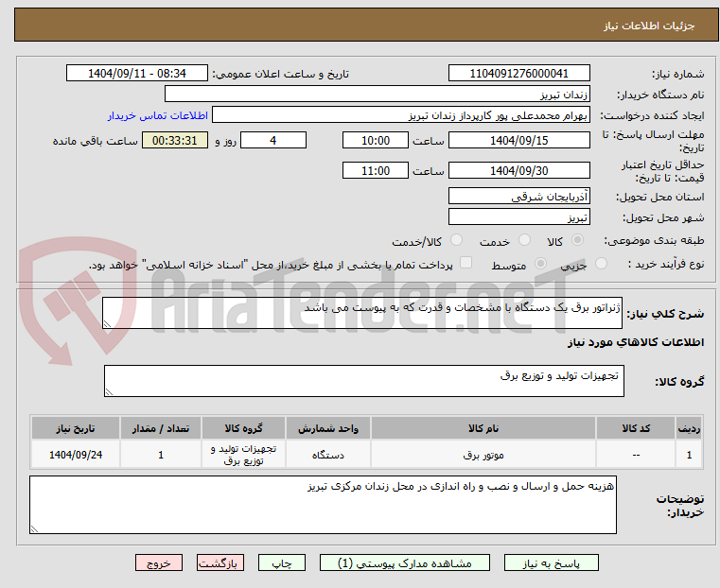Click the اطلاعات کالاهای مورد نیاز heading
The height and width of the screenshot is (588, 720).
pyautogui.click(x=636, y=342)
